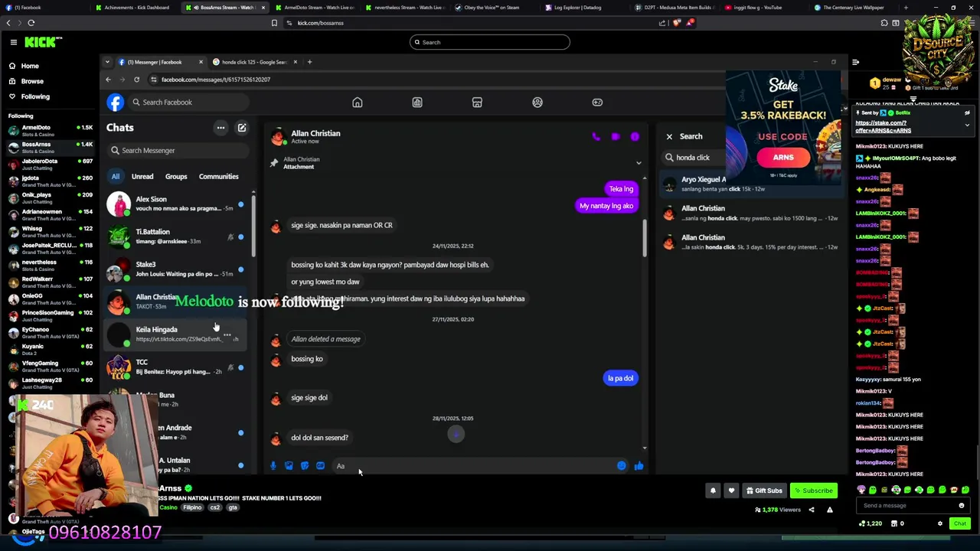
Task: Open the Alex Sison conversation
Action: pos(176,204)
